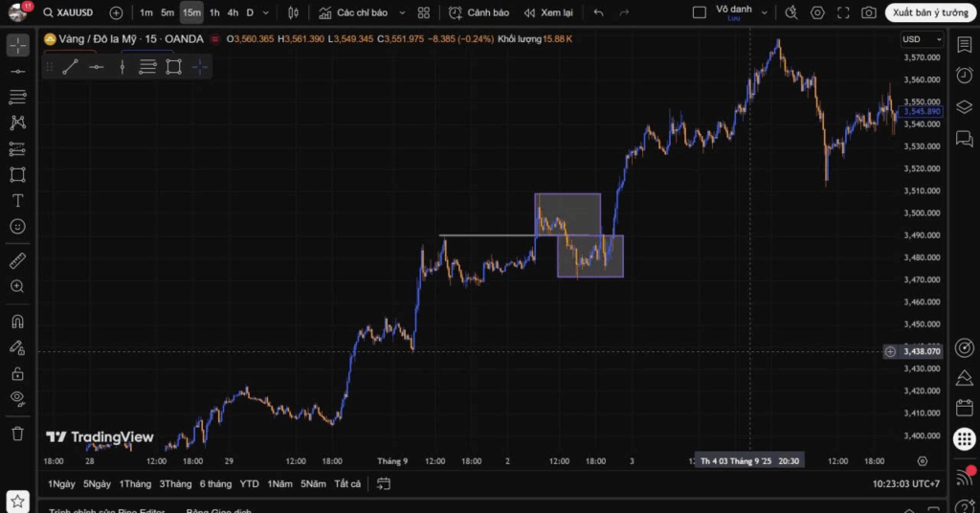Open the USD currency dropdown
This screenshot has height=513, width=980.
922,39
